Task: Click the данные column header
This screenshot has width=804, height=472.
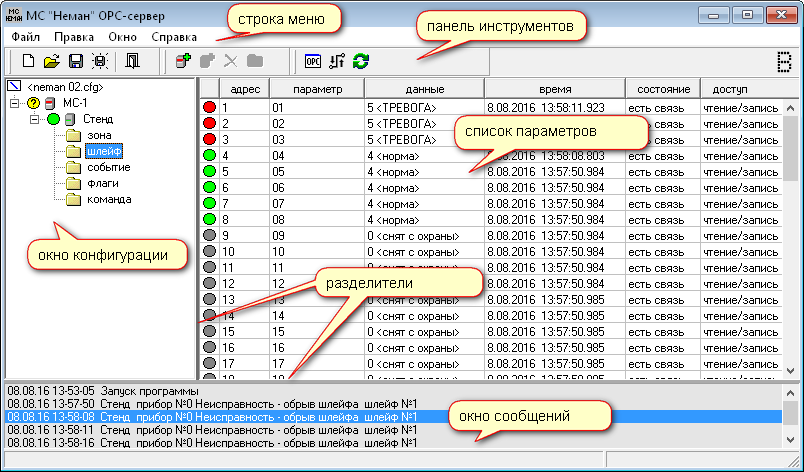Action: tap(423, 89)
